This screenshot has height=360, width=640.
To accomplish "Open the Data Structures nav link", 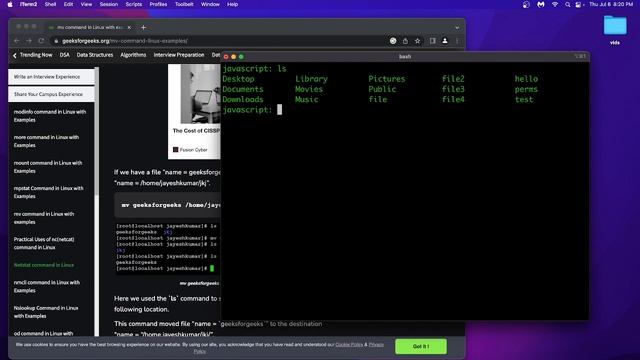I will tap(95, 55).
